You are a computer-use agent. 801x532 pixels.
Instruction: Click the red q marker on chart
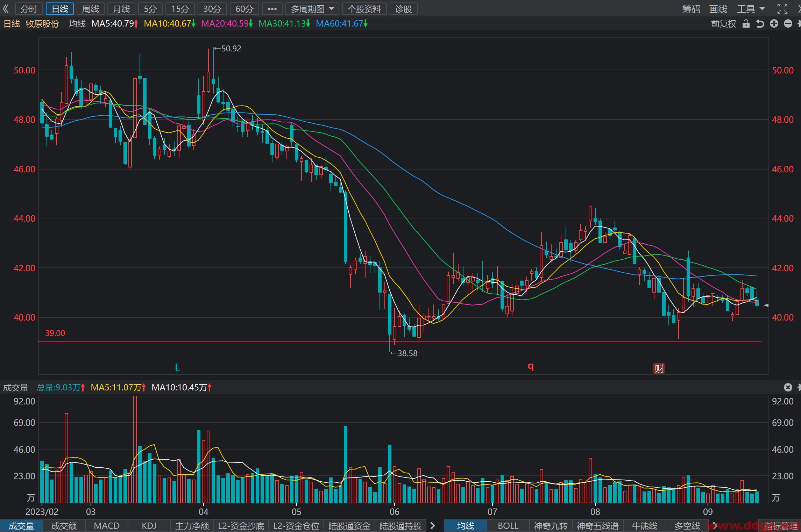pos(531,366)
